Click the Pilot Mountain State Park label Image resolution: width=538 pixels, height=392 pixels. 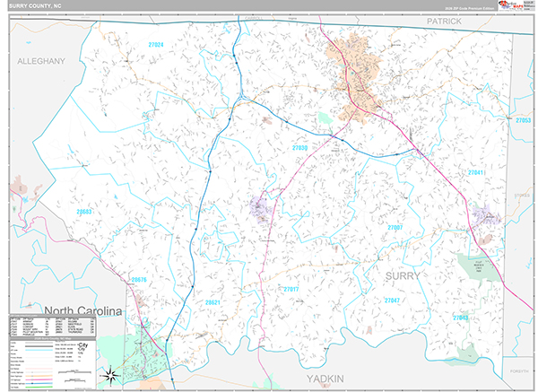478,267
